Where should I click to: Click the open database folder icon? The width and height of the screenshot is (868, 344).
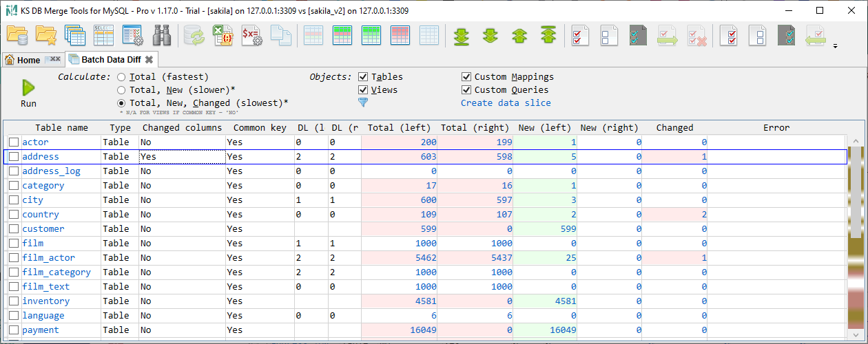[x=17, y=34]
